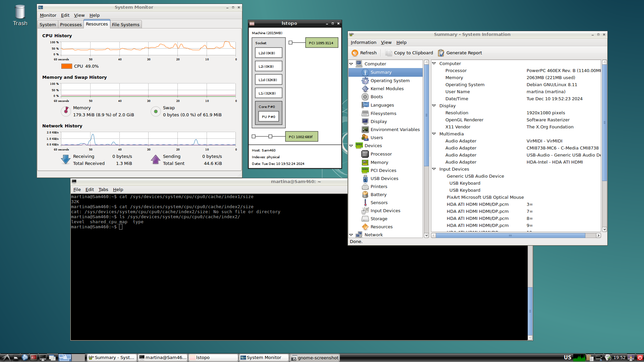Open the Tabs menu in terminal
Image resolution: width=644 pixels, height=362 pixels.
point(103,190)
